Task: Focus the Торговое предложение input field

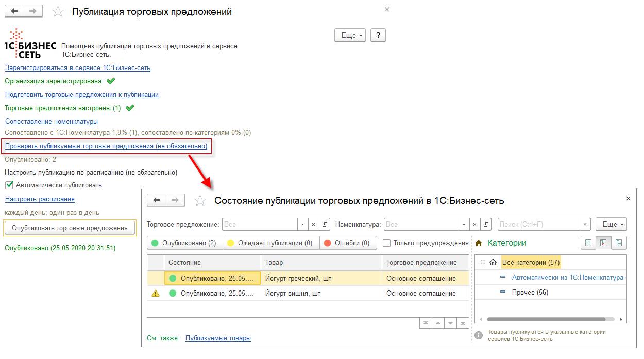Action: (260, 225)
